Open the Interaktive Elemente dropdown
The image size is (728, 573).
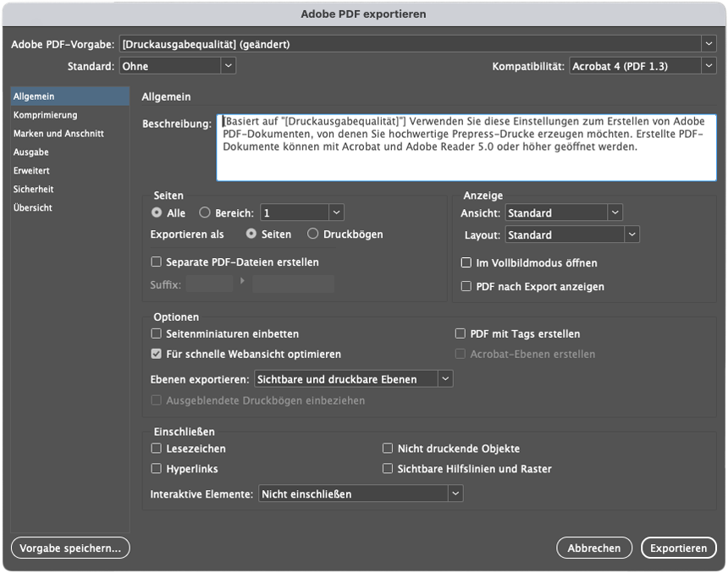pos(361,493)
